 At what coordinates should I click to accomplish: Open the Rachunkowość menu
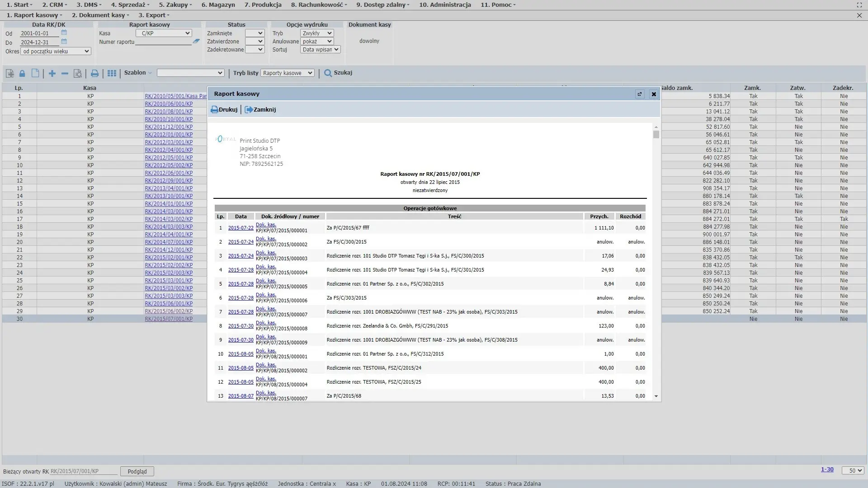coord(319,5)
